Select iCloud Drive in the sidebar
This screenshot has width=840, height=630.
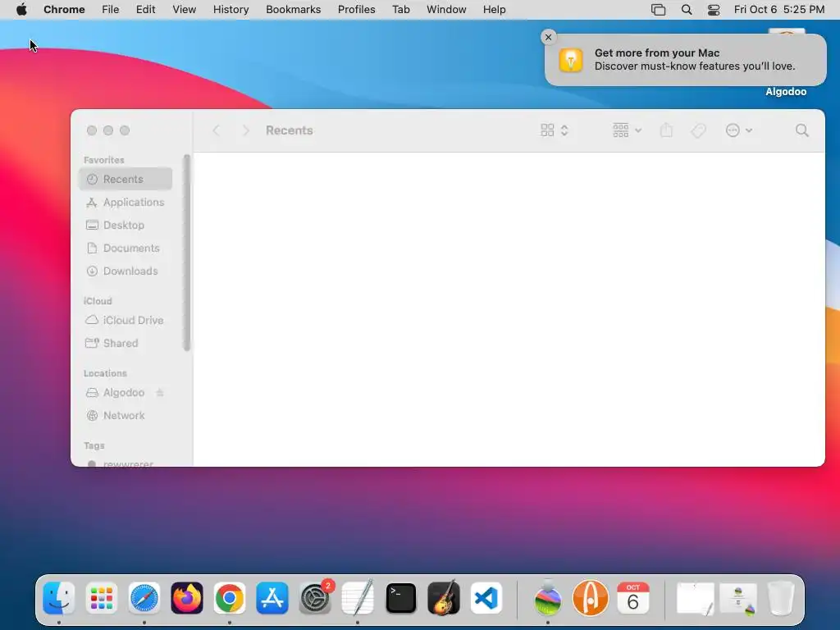126,321
